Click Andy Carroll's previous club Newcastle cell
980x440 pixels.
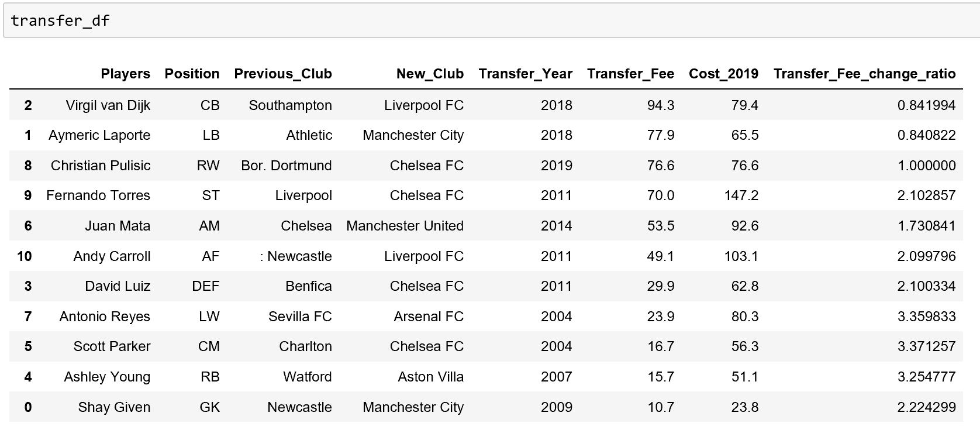(296, 256)
